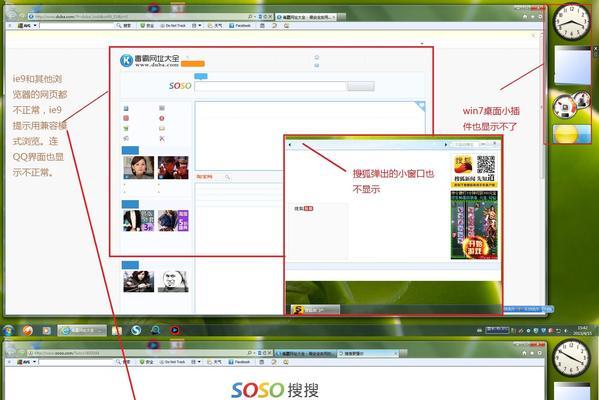Screen dimensions: 599x400
Task: Click the red-circled play icon on taskbar
Action: (x=175, y=330)
